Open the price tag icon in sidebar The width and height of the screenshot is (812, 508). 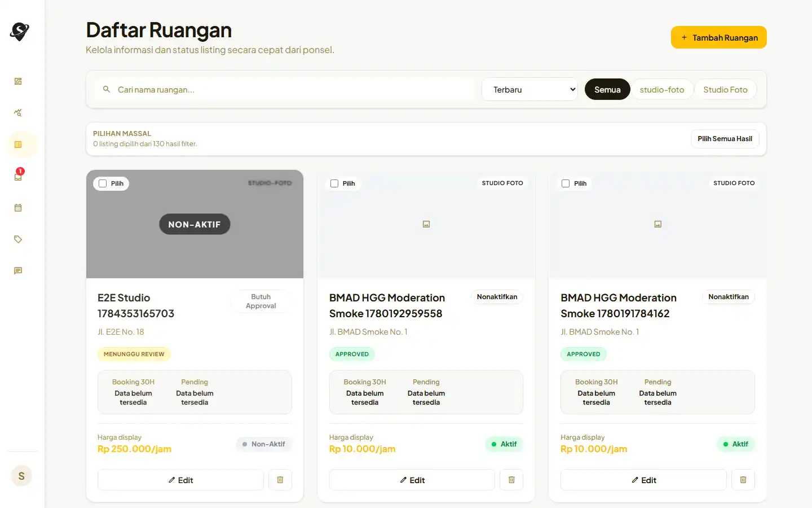18,239
